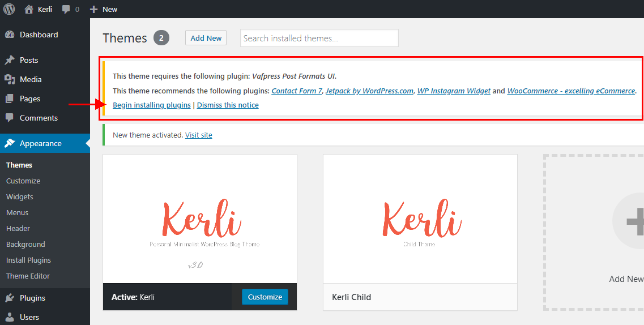
Task: Click the home icon beside Kerli
Action: (29, 9)
